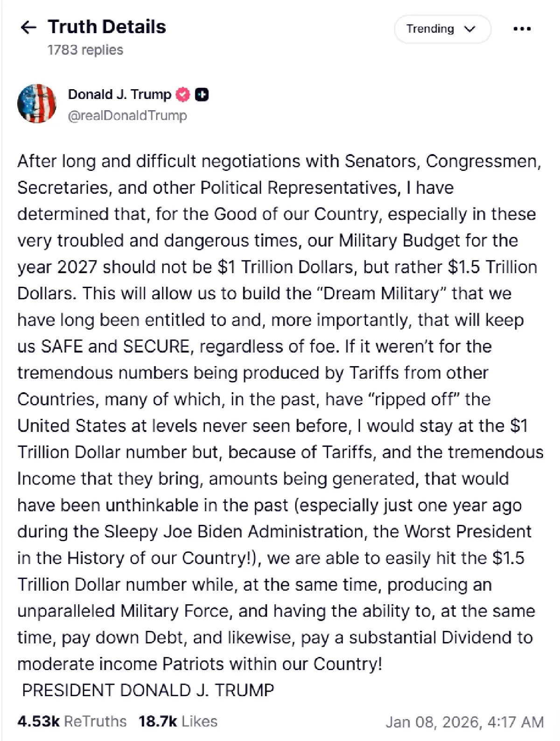Click the Jan 08, 2026 timestamp

tap(464, 722)
